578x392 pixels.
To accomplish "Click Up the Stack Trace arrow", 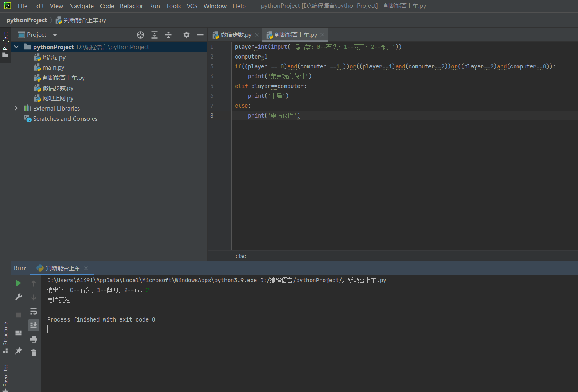I will [x=34, y=283].
